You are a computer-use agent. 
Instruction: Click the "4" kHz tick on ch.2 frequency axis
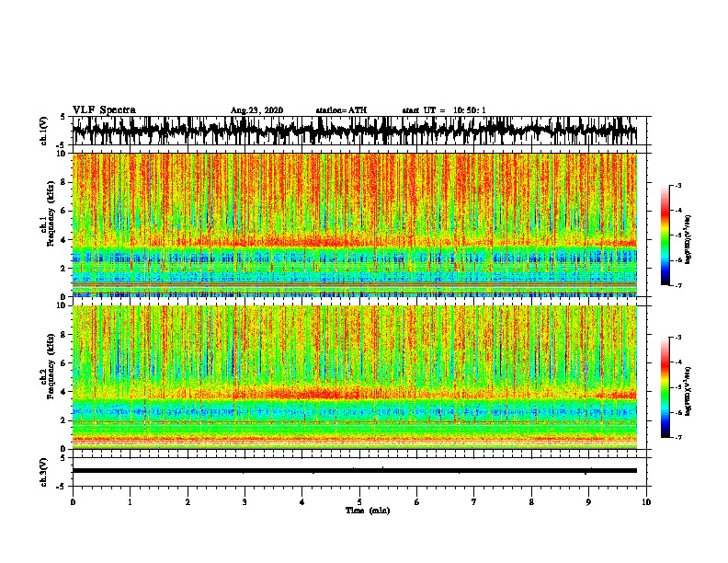65,392
